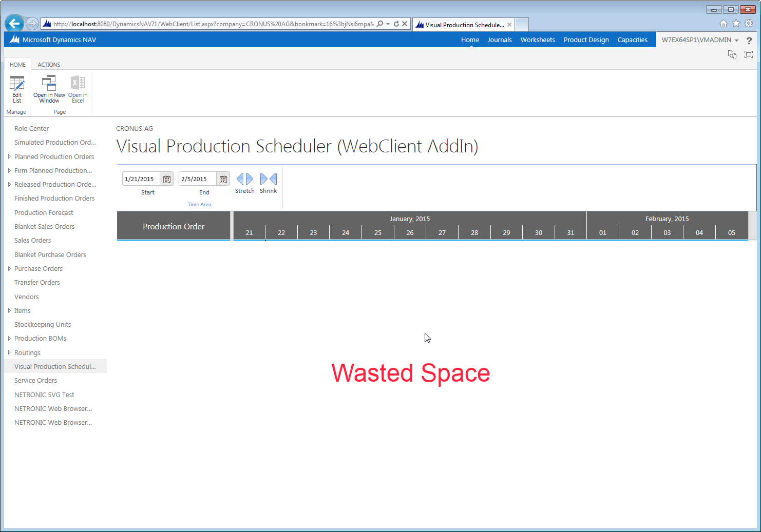Expand the Items tree node
Screen dimensions: 761x532
click(x=9, y=310)
